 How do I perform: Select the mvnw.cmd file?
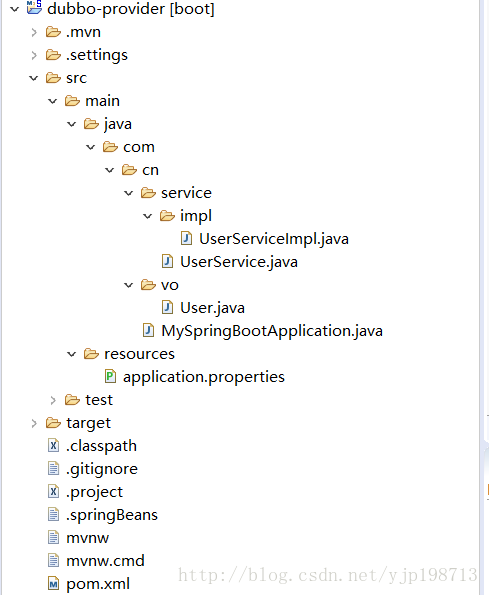96,560
